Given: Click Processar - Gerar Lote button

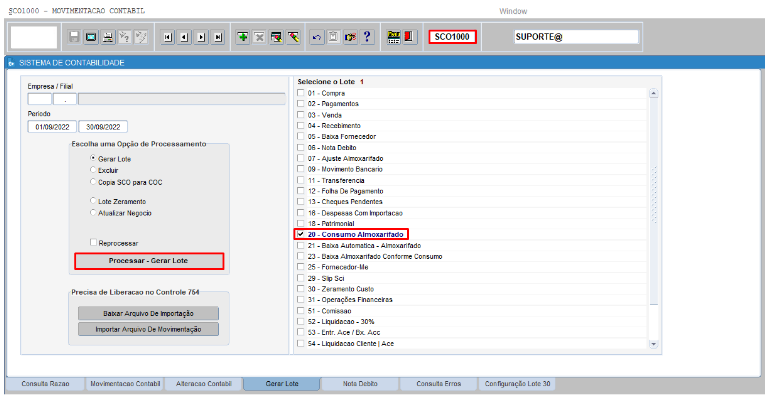Looking at the screenshot, I should click(x=148, y=261).
